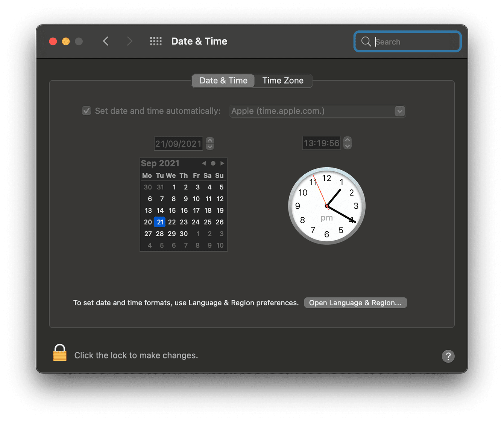504x421 pixels.
Task: Select the 21/09/2021 date field
Action: [x=178, y=143]
